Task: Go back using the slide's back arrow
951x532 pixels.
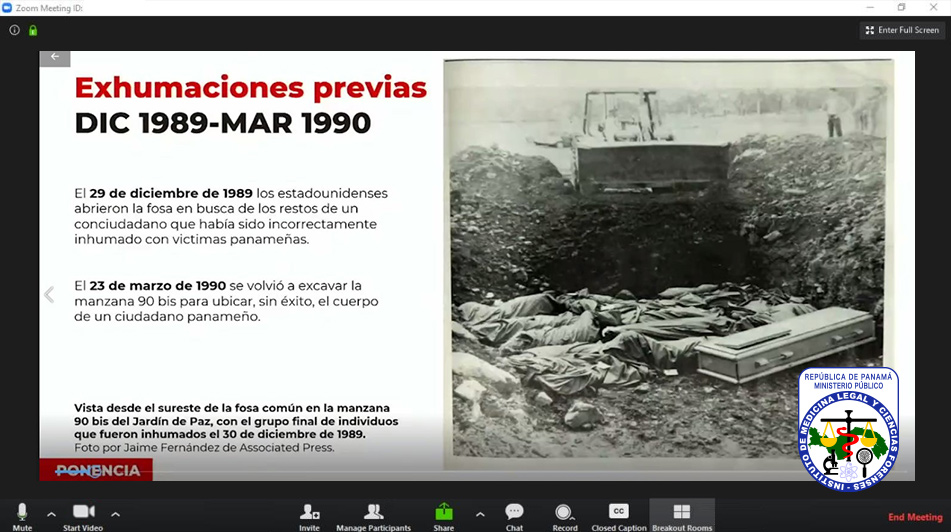Action: tap(55, 57)
